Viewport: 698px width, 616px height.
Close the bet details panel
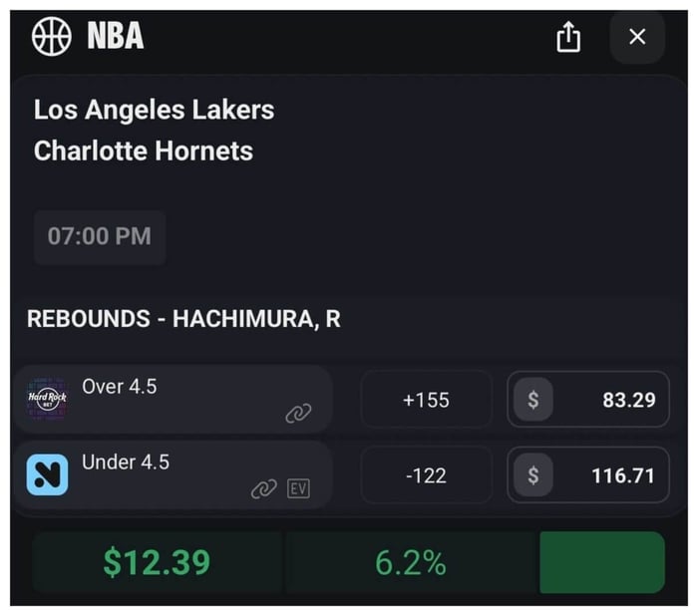(x=637, y=38)
